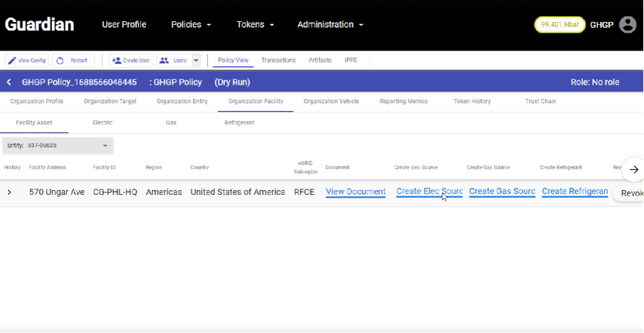
Task: Open the Administration dropdown menu
Action: click(330, 24)
